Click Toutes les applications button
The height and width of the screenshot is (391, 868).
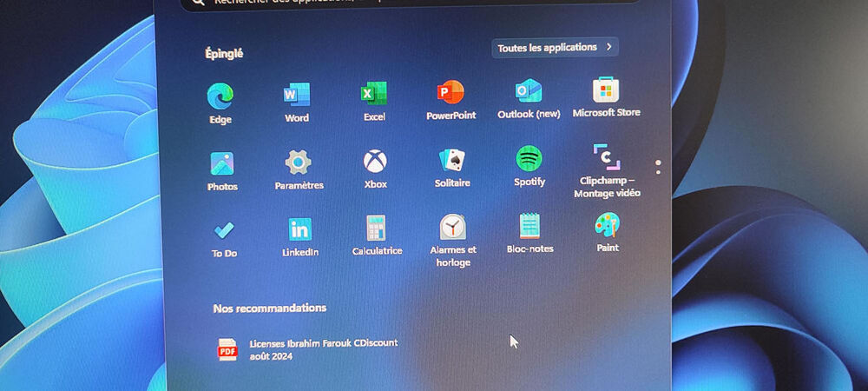(x=555, y=48)
